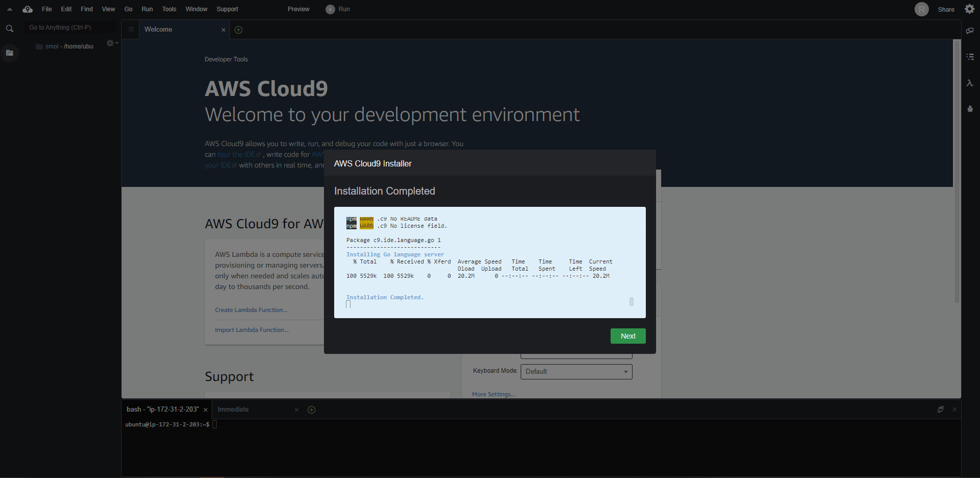
Task: Close the bash terminal tab
Action: [x=205, y=410]
